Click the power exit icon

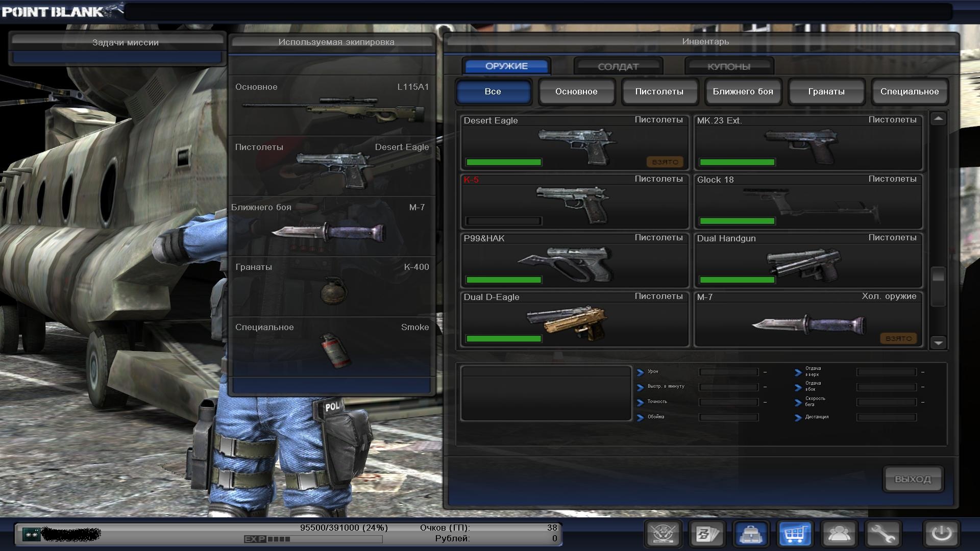pyautogui.click(x=941, y=534)
